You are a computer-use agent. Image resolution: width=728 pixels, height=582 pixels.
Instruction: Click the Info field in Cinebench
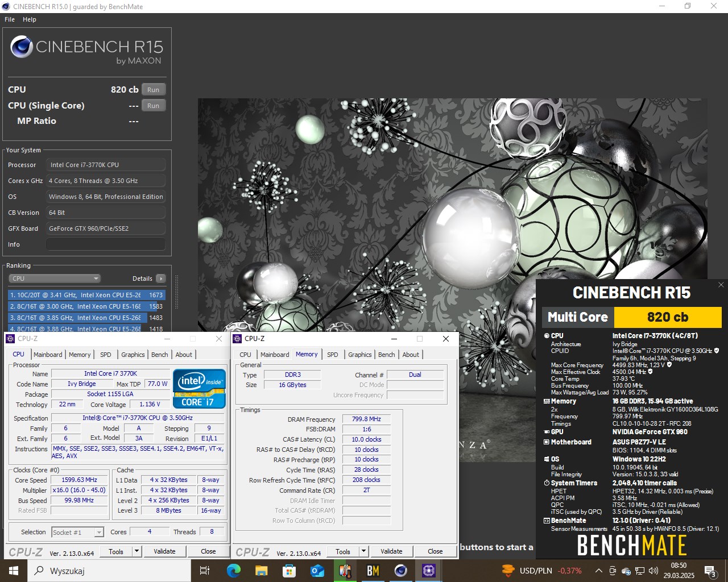(x=106, y=244)
